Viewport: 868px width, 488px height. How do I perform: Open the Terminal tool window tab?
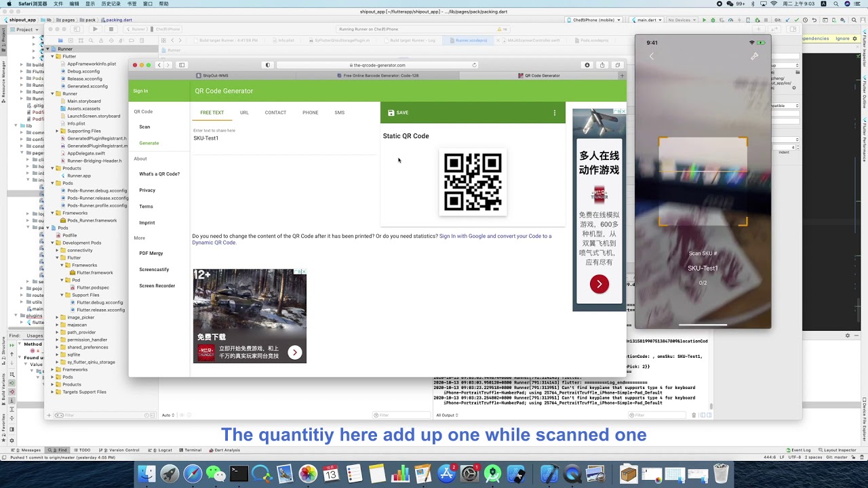191,450
